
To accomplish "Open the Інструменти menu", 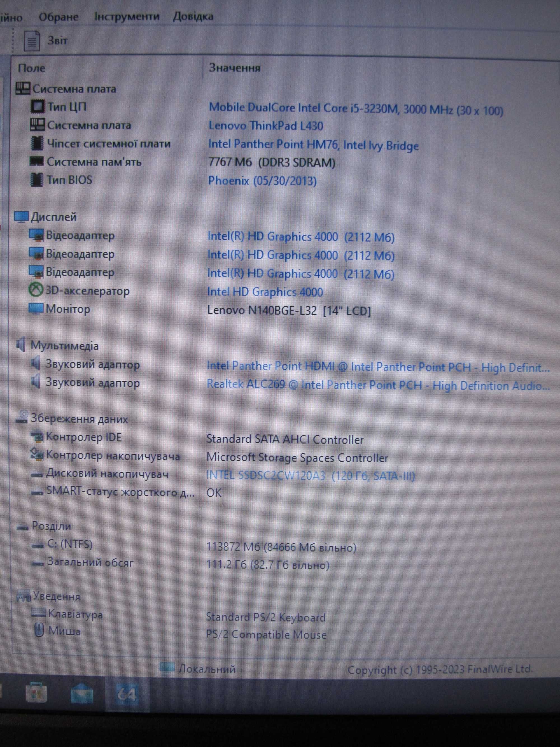I will click(x=127, y=17).
